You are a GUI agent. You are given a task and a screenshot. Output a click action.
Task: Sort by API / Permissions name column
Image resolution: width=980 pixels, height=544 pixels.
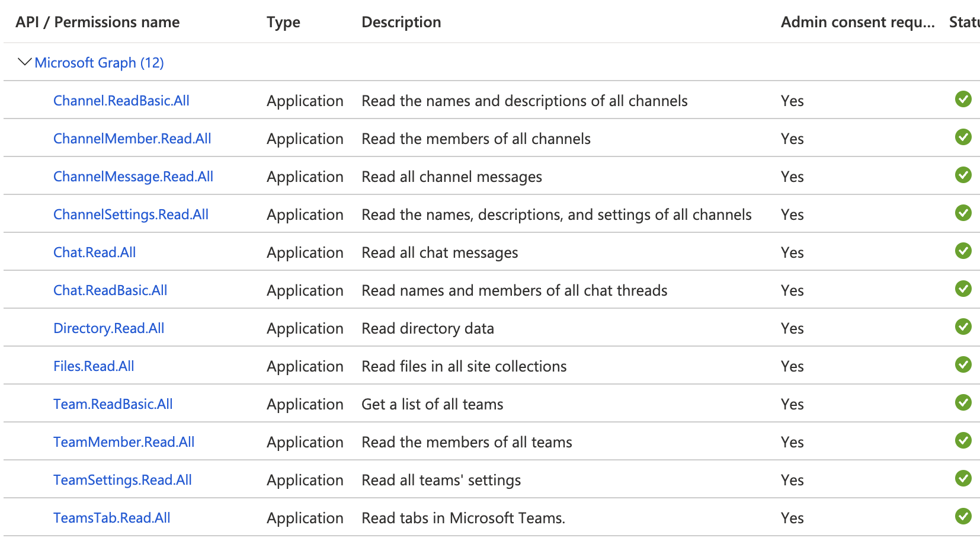click(97, 23)
